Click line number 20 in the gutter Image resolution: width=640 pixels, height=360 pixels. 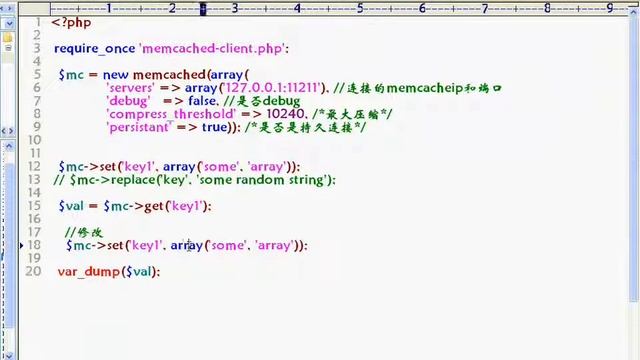(x=33, y=271)
